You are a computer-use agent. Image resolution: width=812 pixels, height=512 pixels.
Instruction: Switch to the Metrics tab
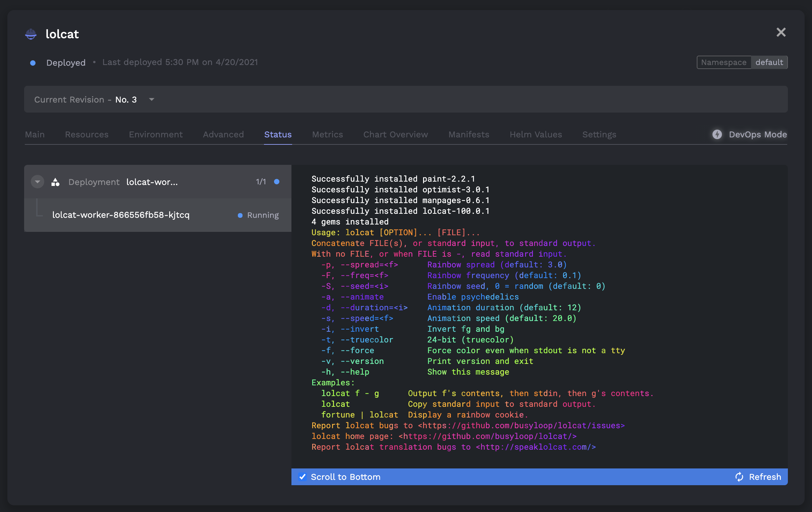click(x=327, y=134)
